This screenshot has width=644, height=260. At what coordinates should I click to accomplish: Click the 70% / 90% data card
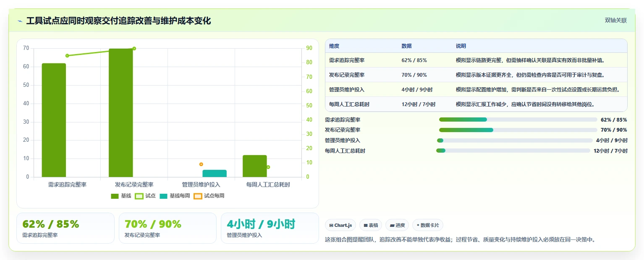168,228
